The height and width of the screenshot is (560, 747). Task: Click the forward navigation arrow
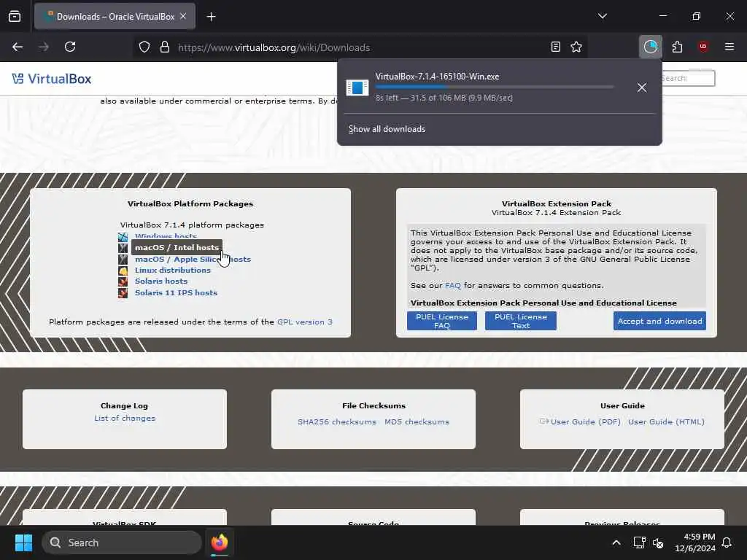(43, 47)
